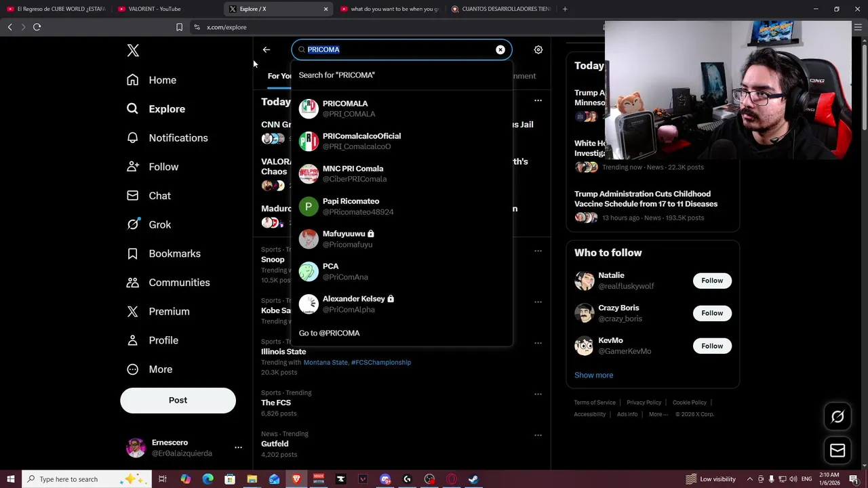
Task: Open explore settings gear icon
Action: 538,49
